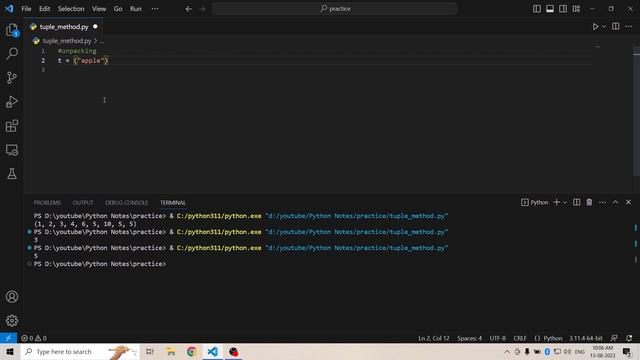The width and height of the screenshot is (640, 360).
Task: Switch to the TERMINAL panel tab
Action: click(173, 202)
